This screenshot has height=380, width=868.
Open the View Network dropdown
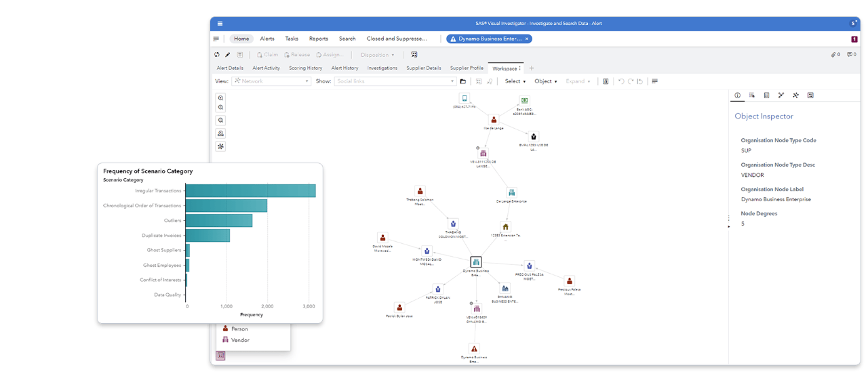point(271,81)
